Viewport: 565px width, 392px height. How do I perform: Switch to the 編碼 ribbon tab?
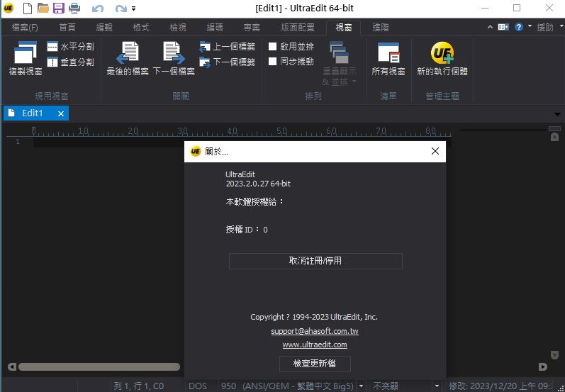[x=215, y=28]
